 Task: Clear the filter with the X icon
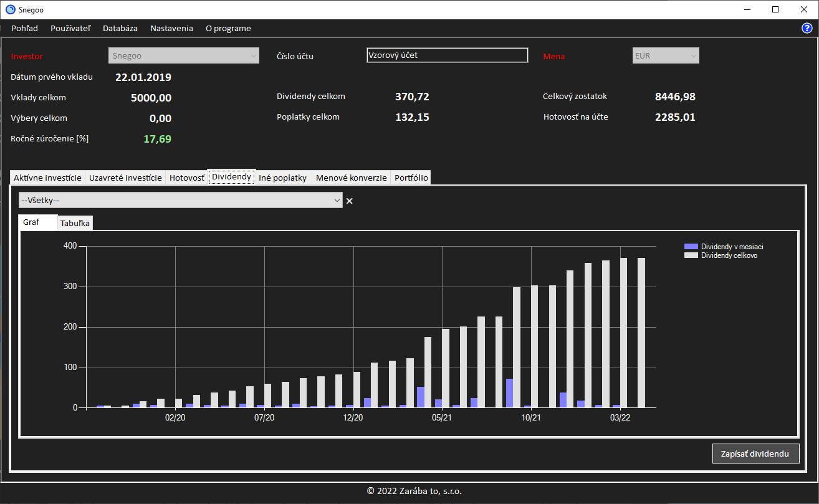point(350,201)
